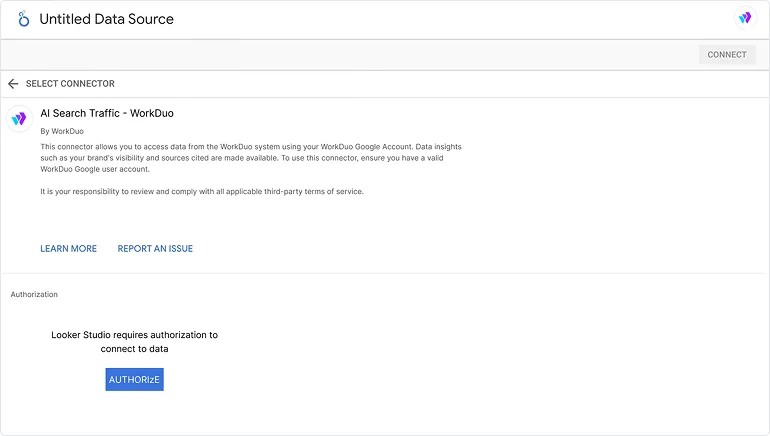
Task: Click the Looker Studio logo icon
Action: tap(23, 19)
